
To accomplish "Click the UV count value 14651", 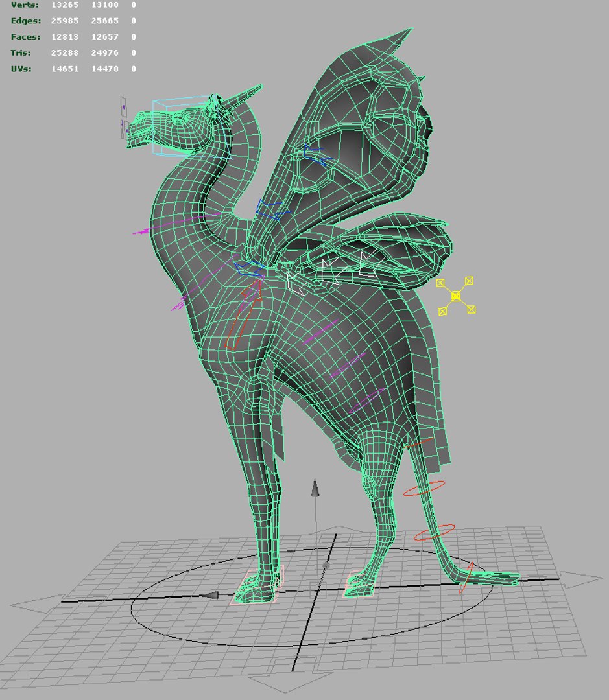I will pyautogui.click(x=65, y=69).
